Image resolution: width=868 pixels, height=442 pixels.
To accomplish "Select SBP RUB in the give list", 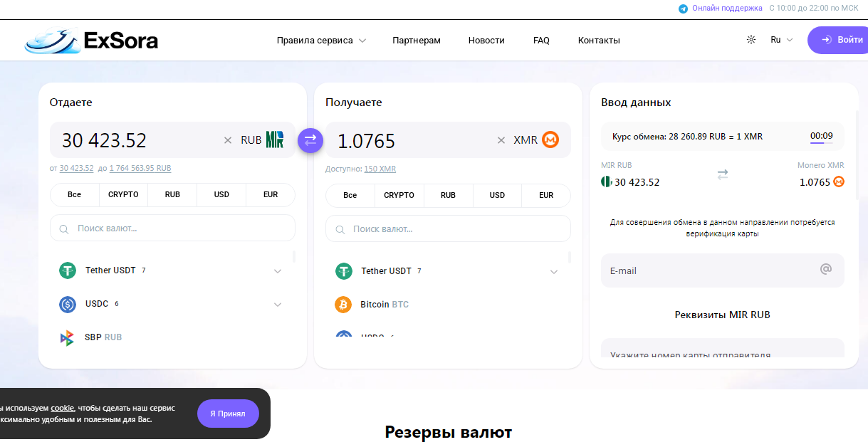I will tap(103, 337).
